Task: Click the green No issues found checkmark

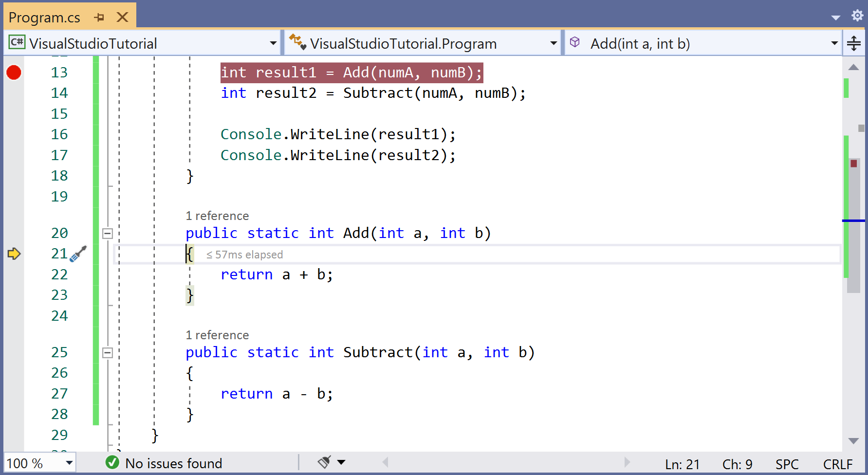Action: click(112, 463)
